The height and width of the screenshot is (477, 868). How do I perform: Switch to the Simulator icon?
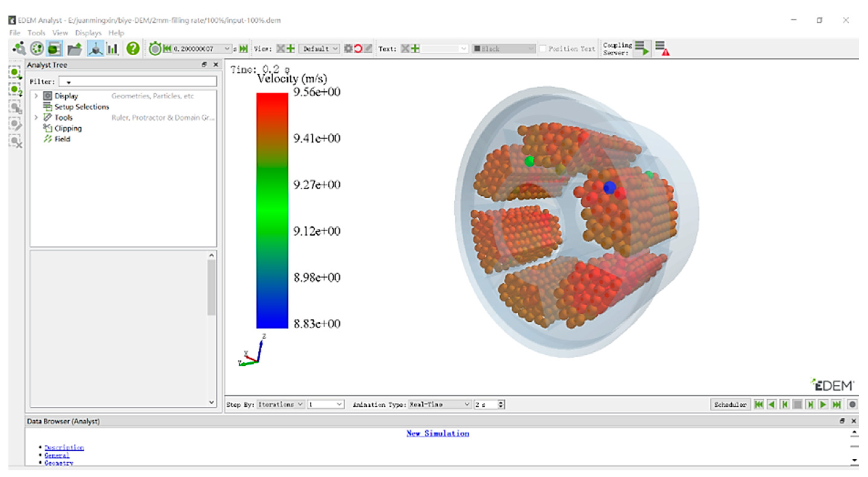pos(37,49)
